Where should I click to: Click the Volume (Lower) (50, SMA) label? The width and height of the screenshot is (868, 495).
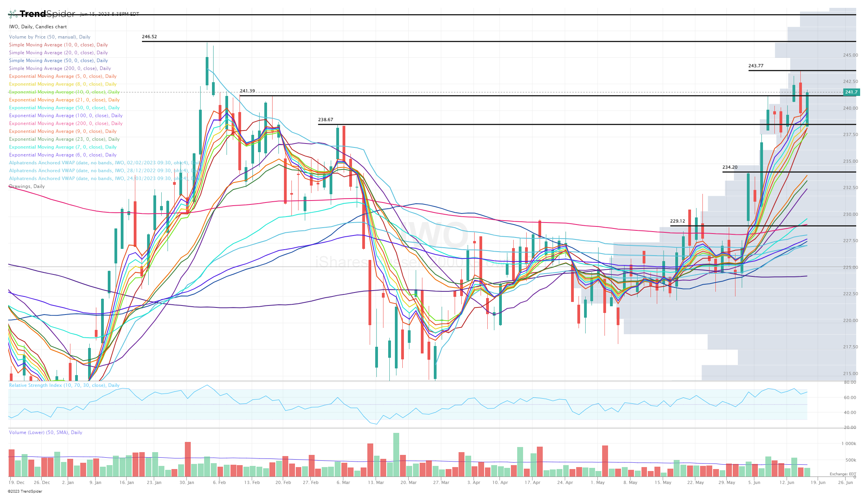[x=46, y=432]
